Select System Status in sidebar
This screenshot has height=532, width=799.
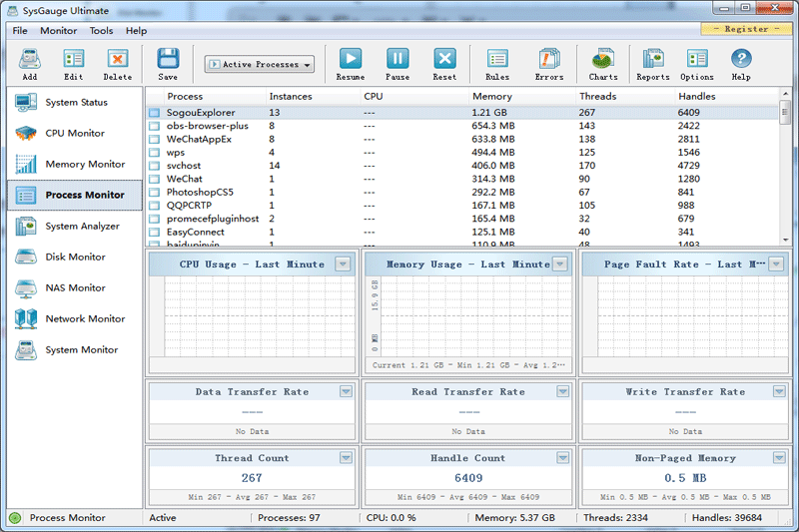(74, 103)
